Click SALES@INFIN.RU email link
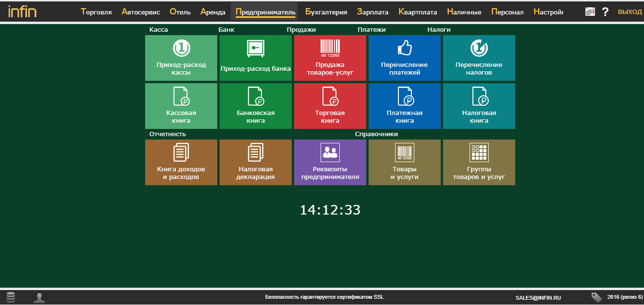Viewport: 644px width, 305px height. [538, 298]
